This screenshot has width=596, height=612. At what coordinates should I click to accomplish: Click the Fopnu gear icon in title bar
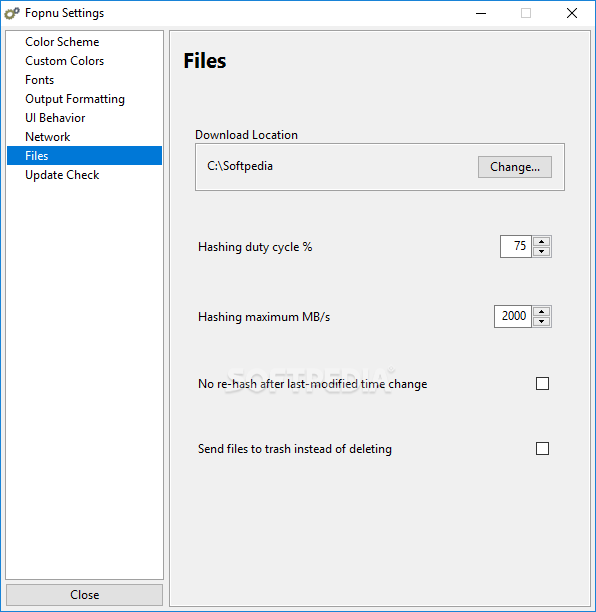click(12, 13)
